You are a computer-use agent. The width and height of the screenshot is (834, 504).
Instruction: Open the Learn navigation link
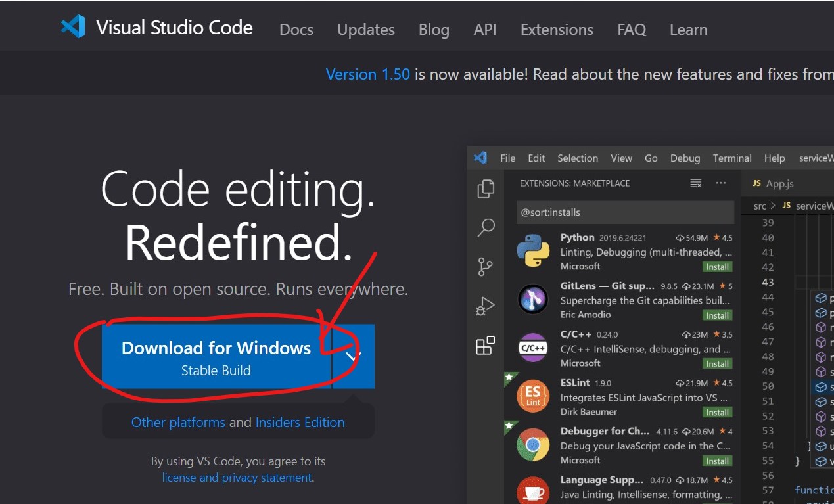coord(689,30)
